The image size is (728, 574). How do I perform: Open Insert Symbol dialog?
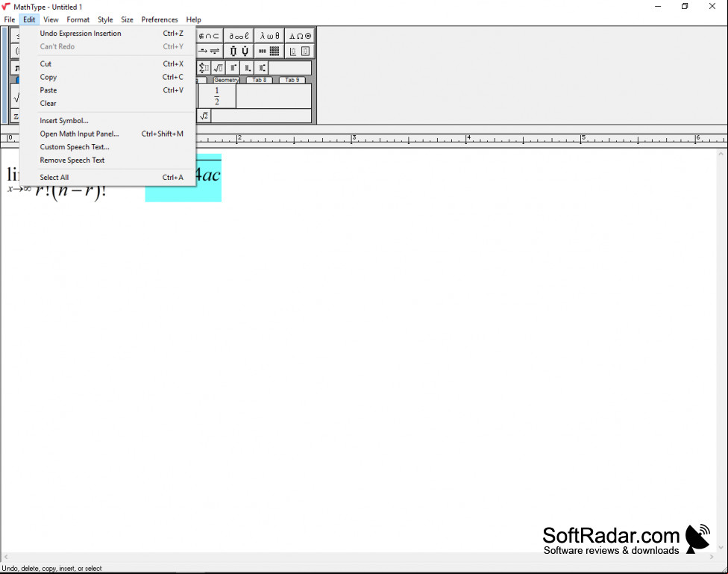[x=107, y=121]
